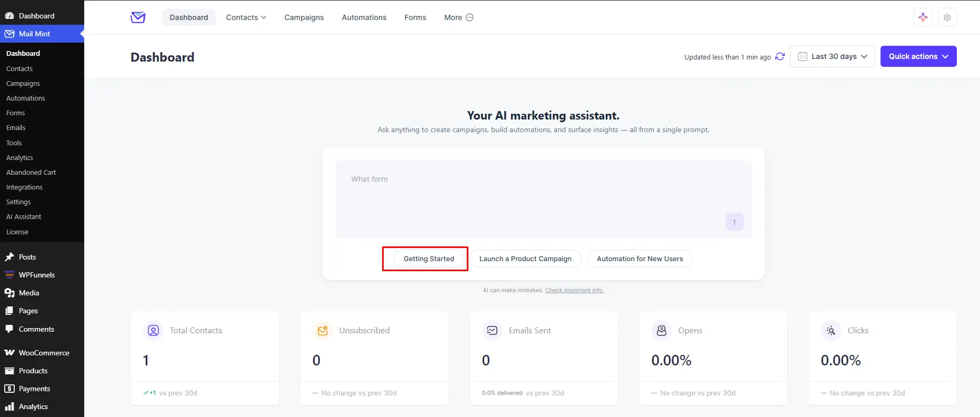Image resolution: width=980 pixels, height=417 pixels.
Task: Click the Unsubscribed envelope icon
Action: 323,330
